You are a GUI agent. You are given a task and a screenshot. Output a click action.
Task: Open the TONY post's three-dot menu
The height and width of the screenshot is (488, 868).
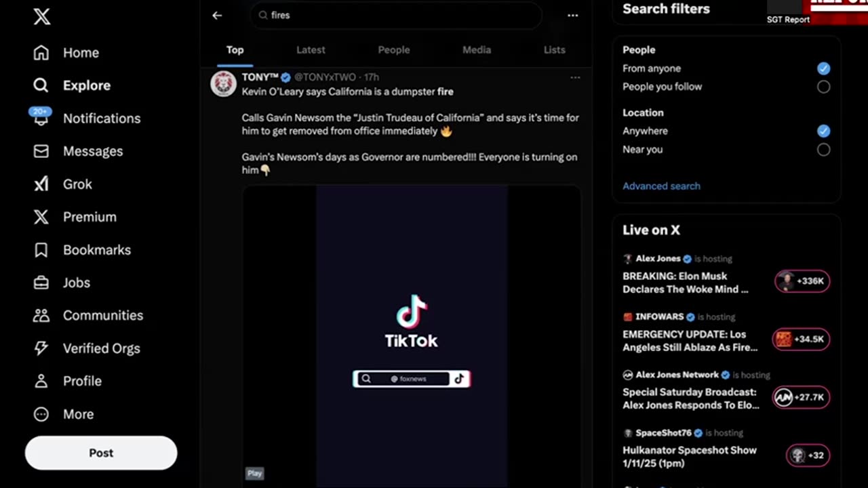point(575,78)
